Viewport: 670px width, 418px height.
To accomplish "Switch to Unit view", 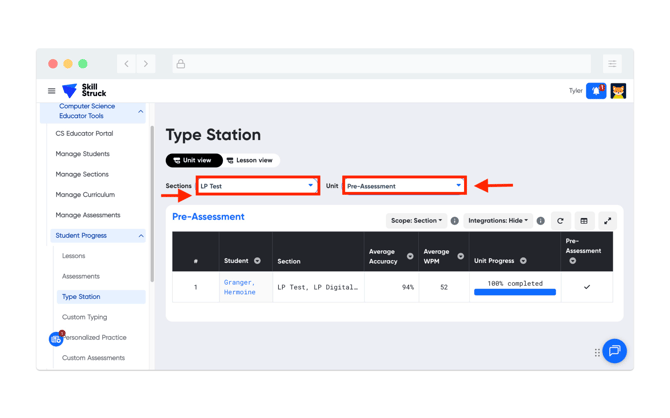I will (194, 160).
